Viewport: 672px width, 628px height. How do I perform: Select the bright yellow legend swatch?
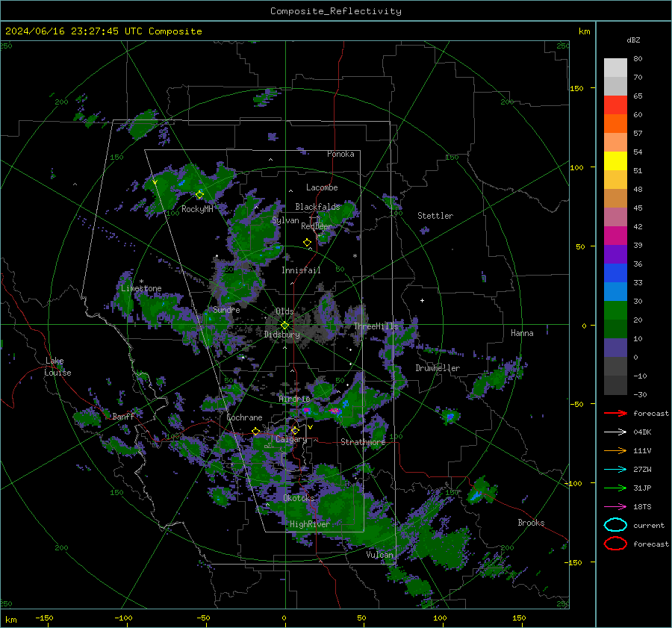615,161
